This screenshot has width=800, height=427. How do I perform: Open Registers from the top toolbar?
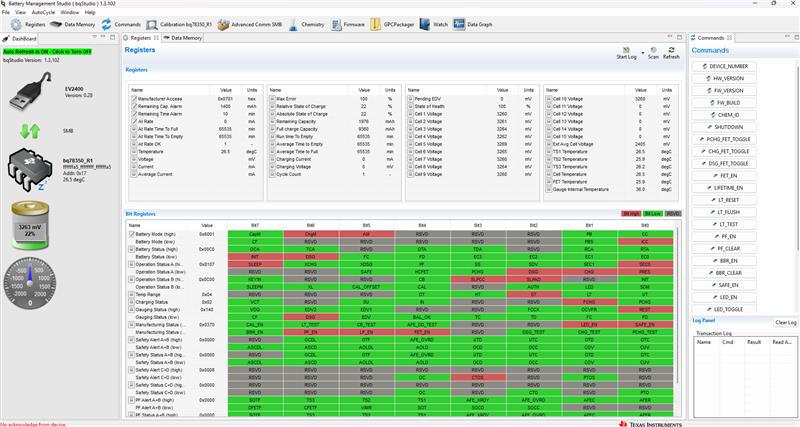(28, 24)
